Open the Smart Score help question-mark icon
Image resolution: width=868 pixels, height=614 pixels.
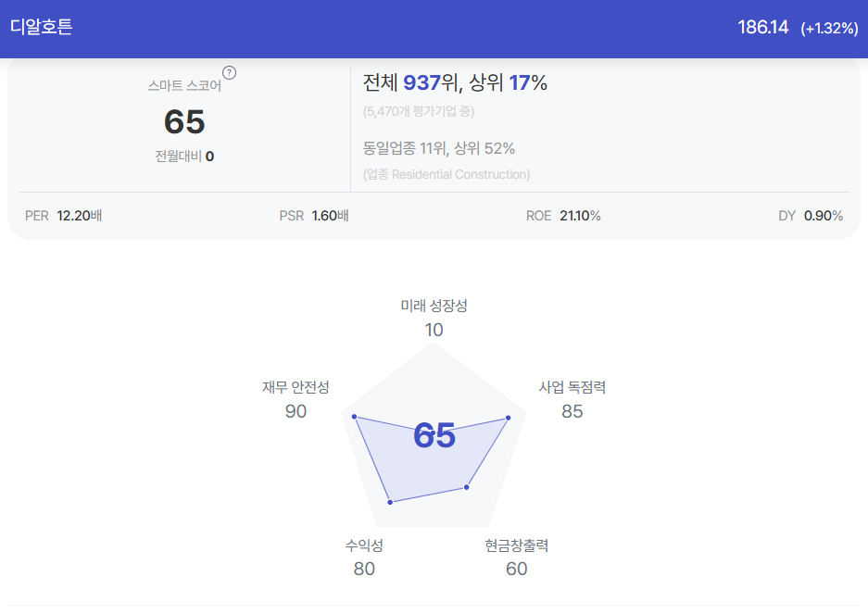pyautogui.click(x=229, y=73)
